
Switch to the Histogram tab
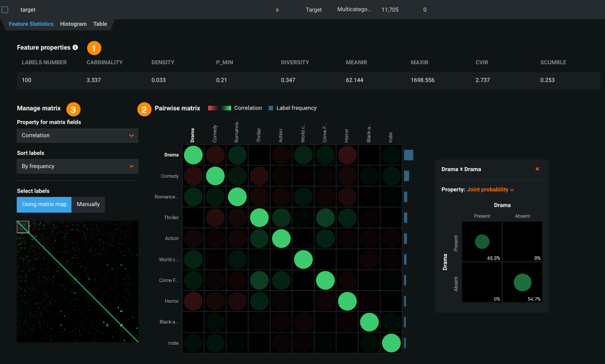[73, 24]
